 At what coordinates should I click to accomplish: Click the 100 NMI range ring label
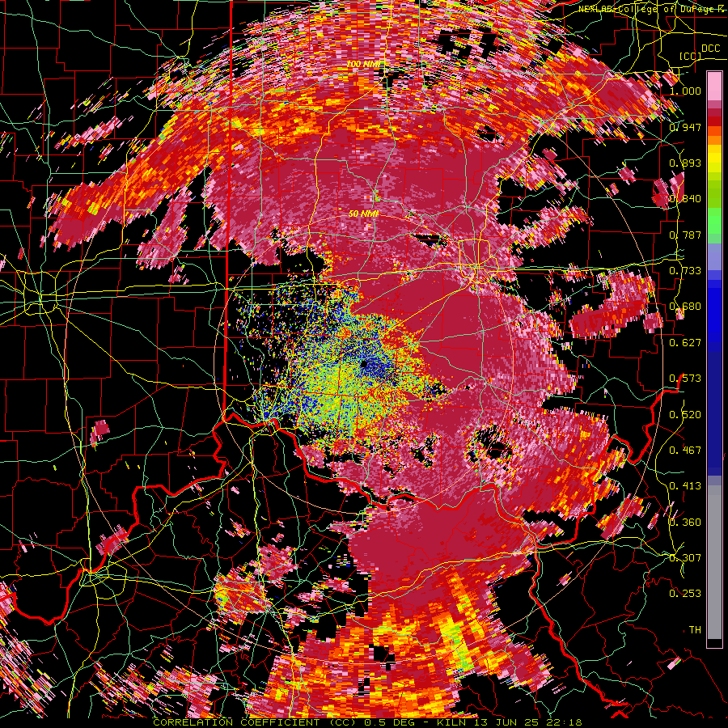(x=362, y=63)
